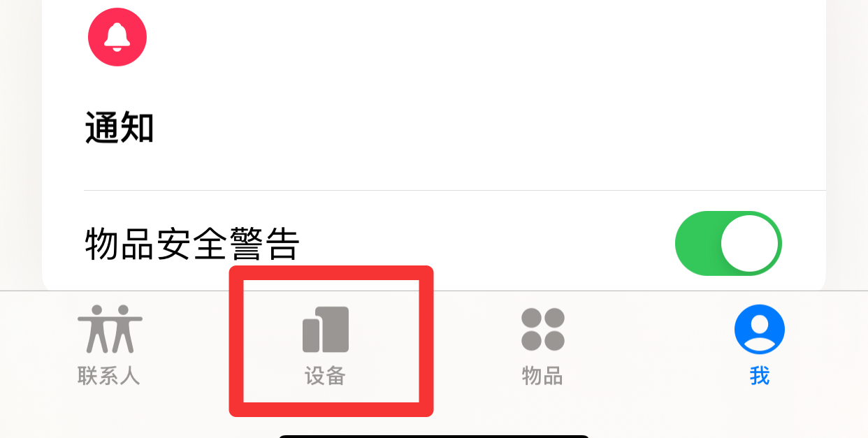Click the white knob of the green switch
The width and height of the screenshot is (868, 438).
749,244
